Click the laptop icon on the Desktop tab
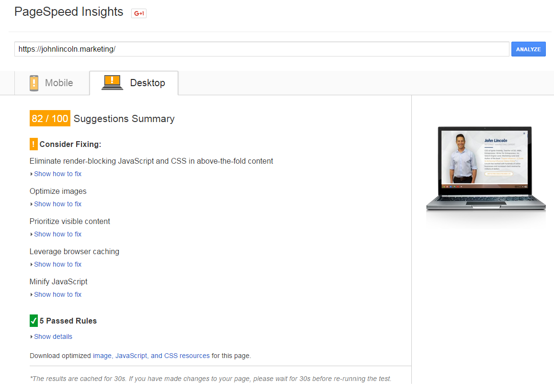Screen dimensions: 554x392 112,81
